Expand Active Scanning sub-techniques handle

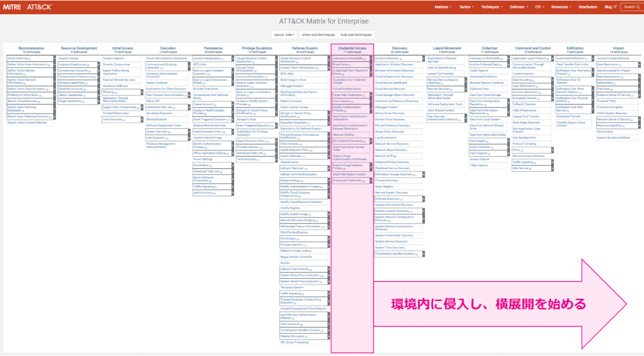coord(54,59)
